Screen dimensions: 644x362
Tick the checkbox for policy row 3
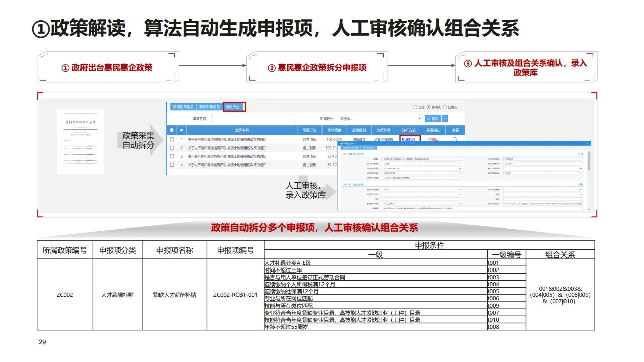172,156
